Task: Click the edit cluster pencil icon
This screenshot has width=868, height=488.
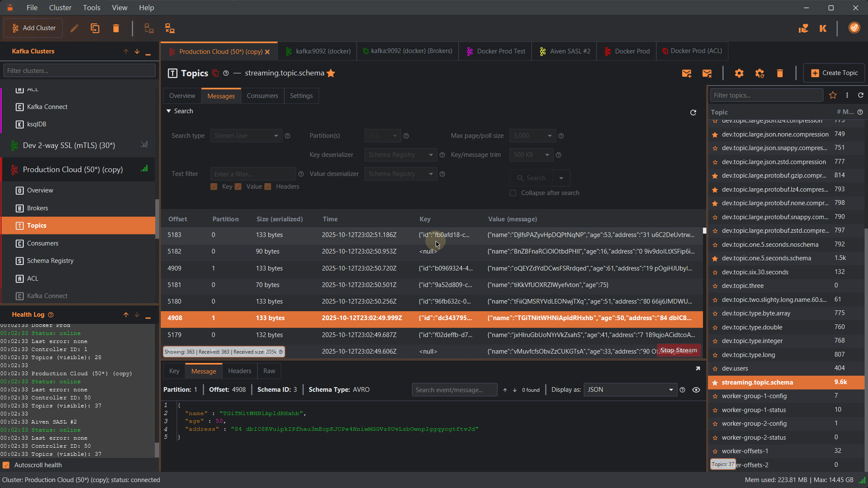Action: click(74, 28)
